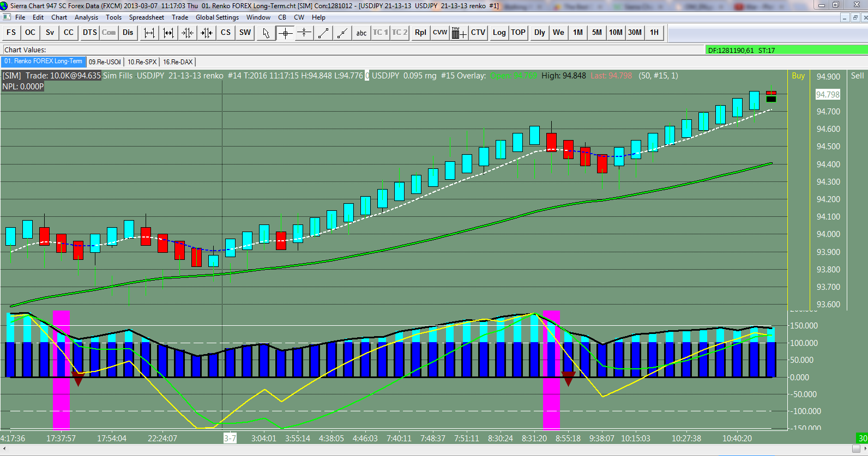Switch chart to 1H timeframe

[654, 33]
